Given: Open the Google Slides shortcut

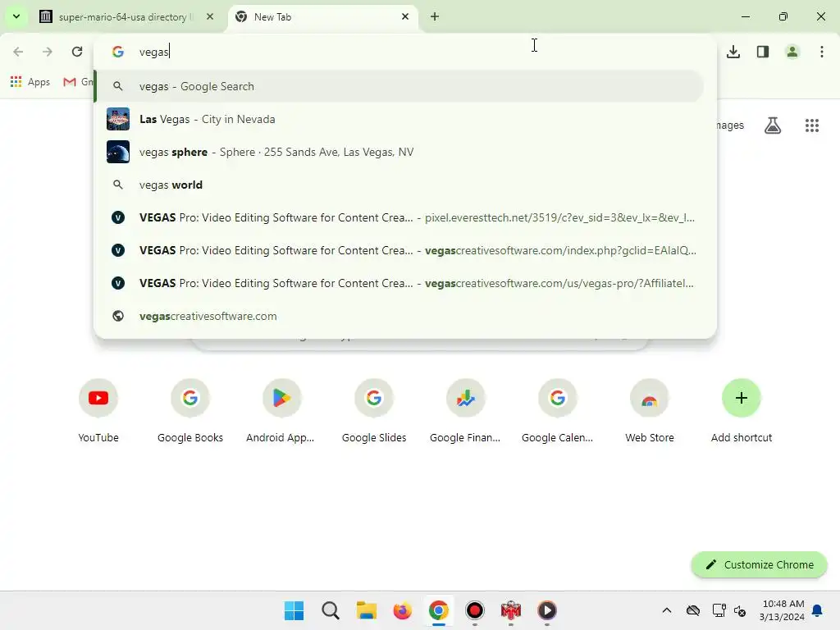Looking at the screenshot, I should point(374,411).
